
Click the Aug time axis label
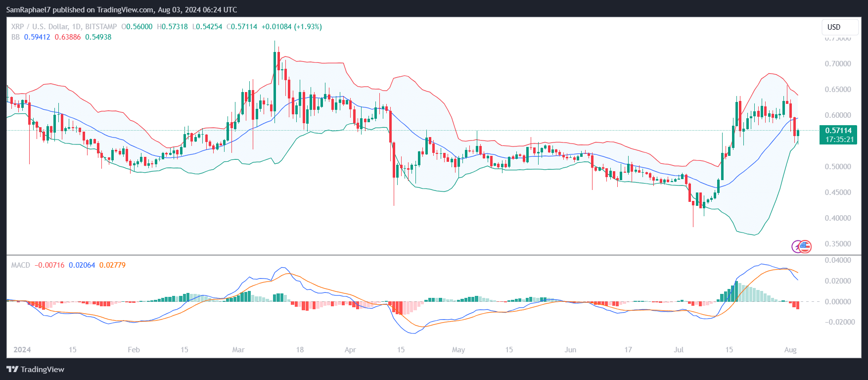[790, 350]
